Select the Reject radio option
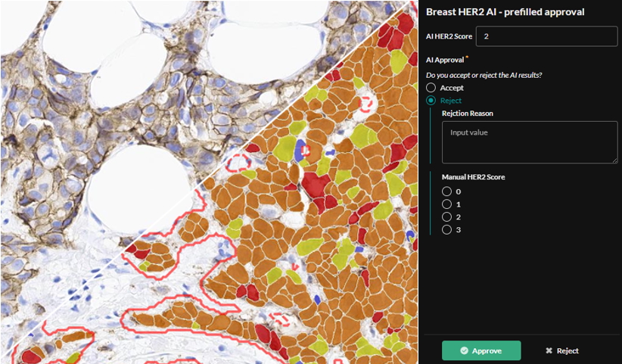Image resolution: width=622 pixels, height=364 pixels. pos(431,101)
